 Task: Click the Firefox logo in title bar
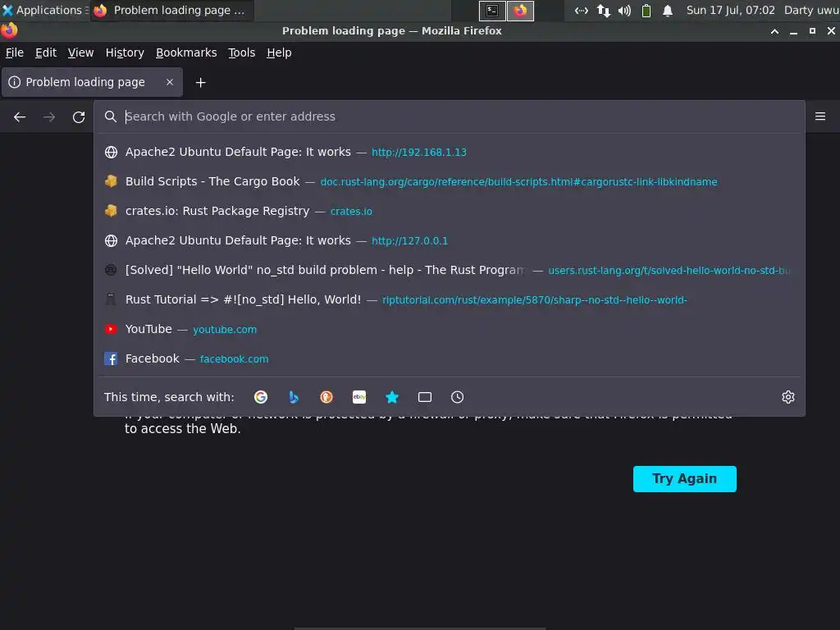coord(8,30)
